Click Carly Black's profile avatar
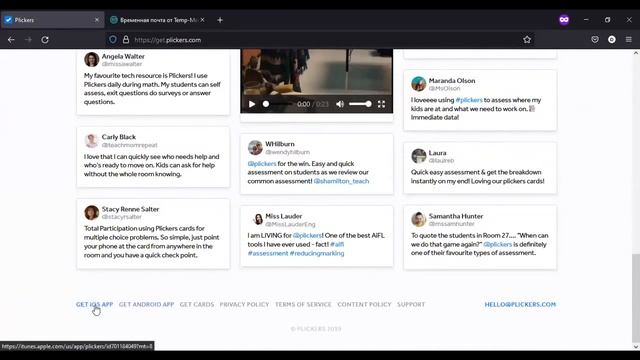 pos(91,140)
